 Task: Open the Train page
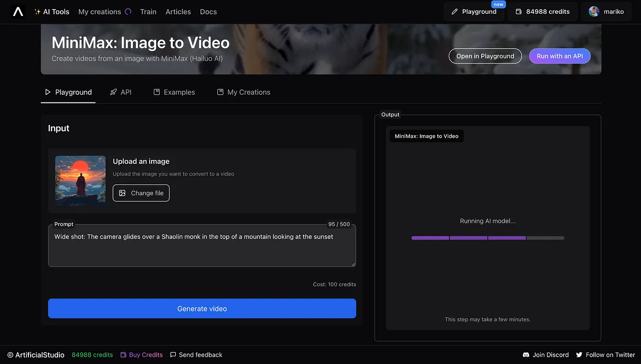pos(148,12)
